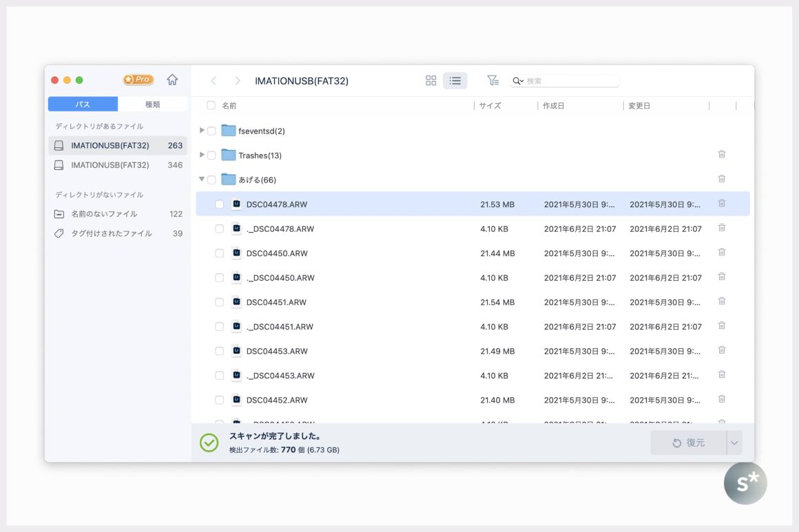The image size is (799, 532).
Task: Select the list view icon
Action: (455, 81)
